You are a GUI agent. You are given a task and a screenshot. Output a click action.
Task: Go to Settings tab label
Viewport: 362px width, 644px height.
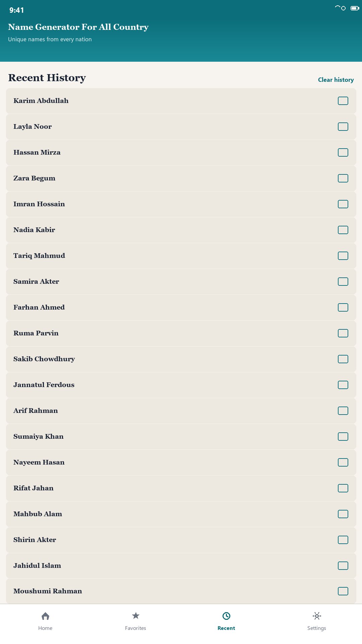[x=317, y=628]
